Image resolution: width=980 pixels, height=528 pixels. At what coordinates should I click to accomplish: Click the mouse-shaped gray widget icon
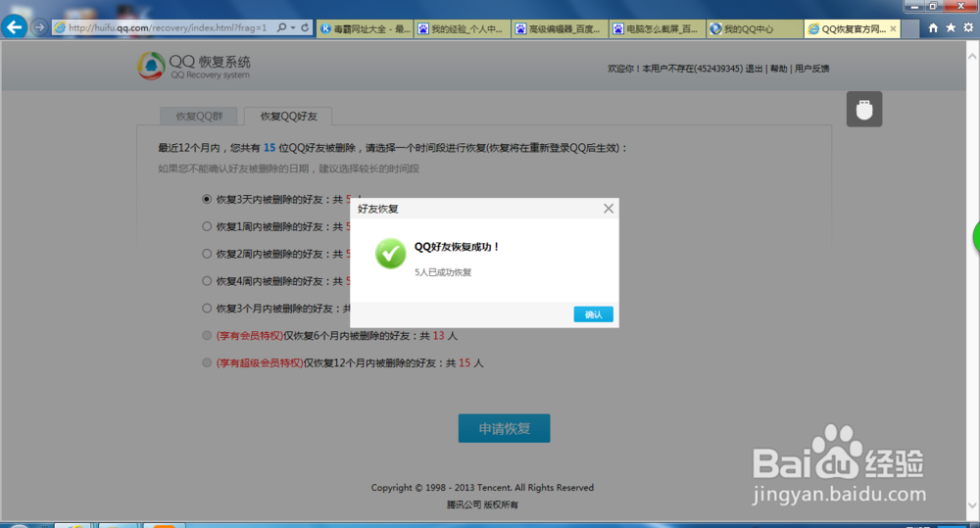[x=864, y=110]
